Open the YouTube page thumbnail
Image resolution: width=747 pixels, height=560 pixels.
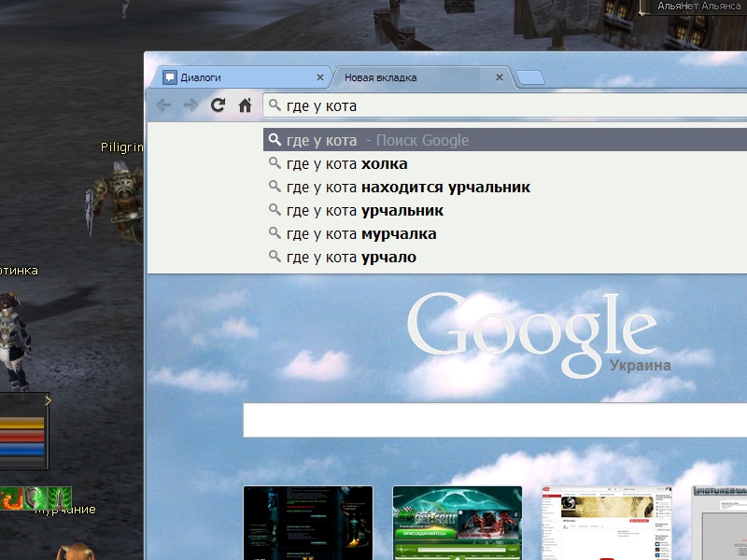click(606, 523)
